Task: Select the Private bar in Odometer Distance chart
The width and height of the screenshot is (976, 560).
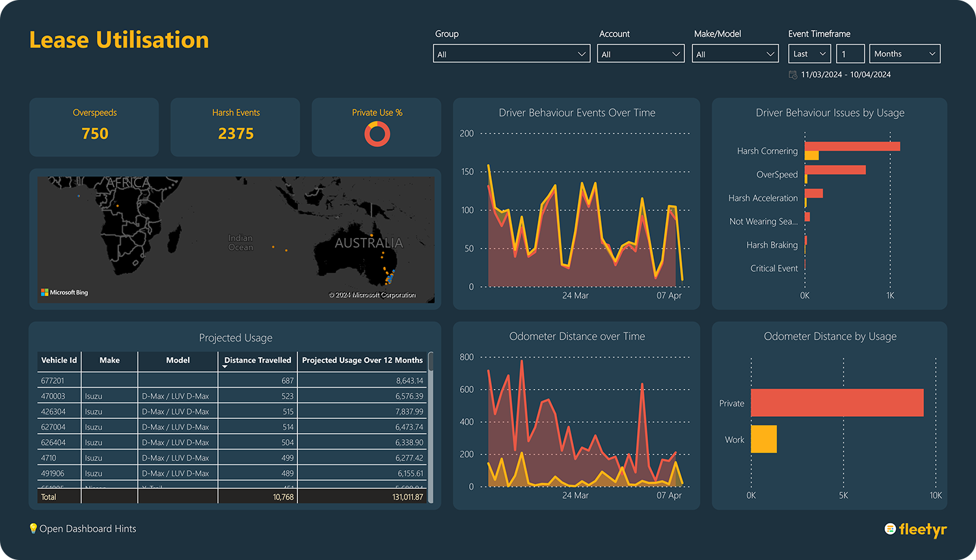Action: click(837, 403)
